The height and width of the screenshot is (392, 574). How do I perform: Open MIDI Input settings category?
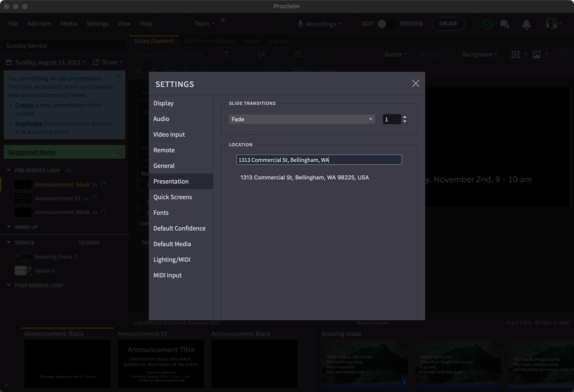point(181,275)
